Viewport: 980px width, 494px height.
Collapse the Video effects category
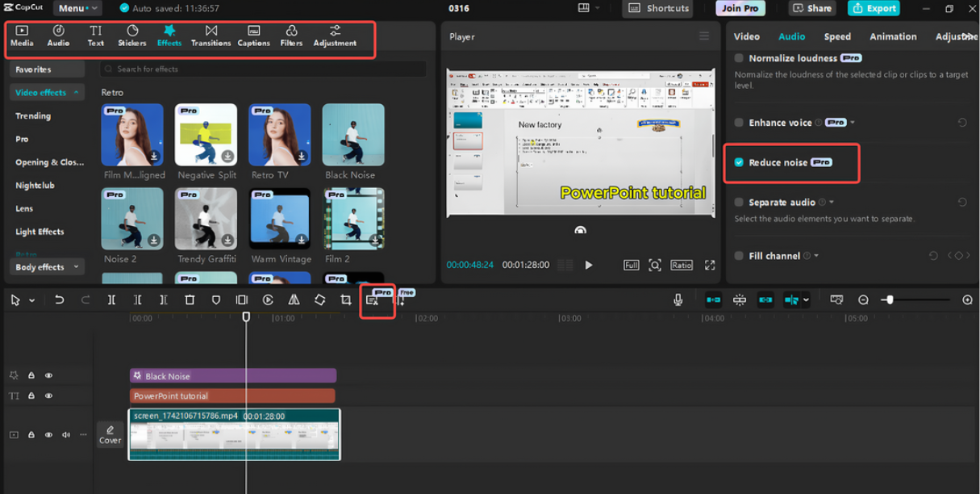tap(77, 93)
